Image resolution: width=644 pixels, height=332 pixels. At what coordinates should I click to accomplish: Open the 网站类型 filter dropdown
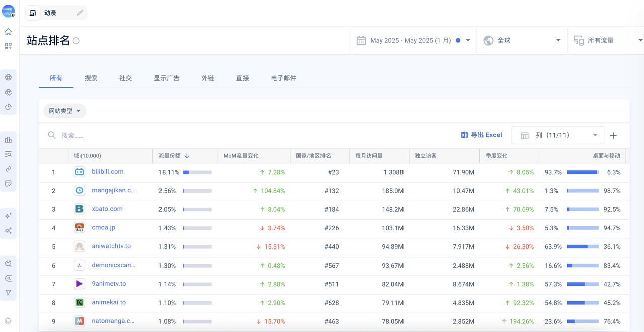click(x=64, y=111)
